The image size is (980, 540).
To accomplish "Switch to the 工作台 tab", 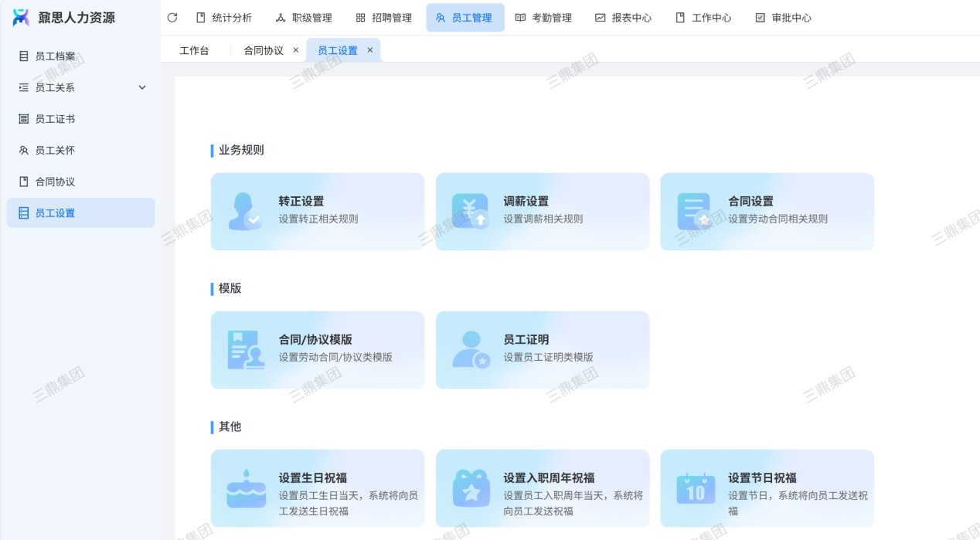I will [194, 51].
